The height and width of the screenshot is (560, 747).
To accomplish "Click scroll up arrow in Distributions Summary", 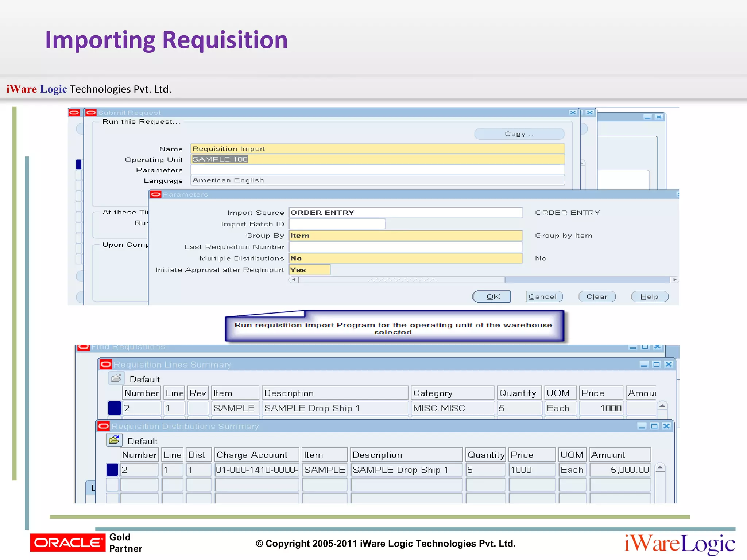I will [660, 468].
